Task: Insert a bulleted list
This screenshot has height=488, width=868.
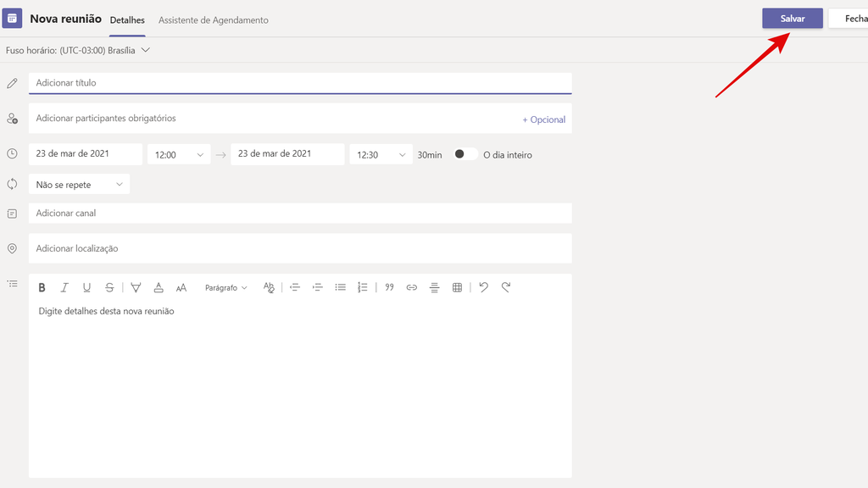Action: (x=340, y=287)
